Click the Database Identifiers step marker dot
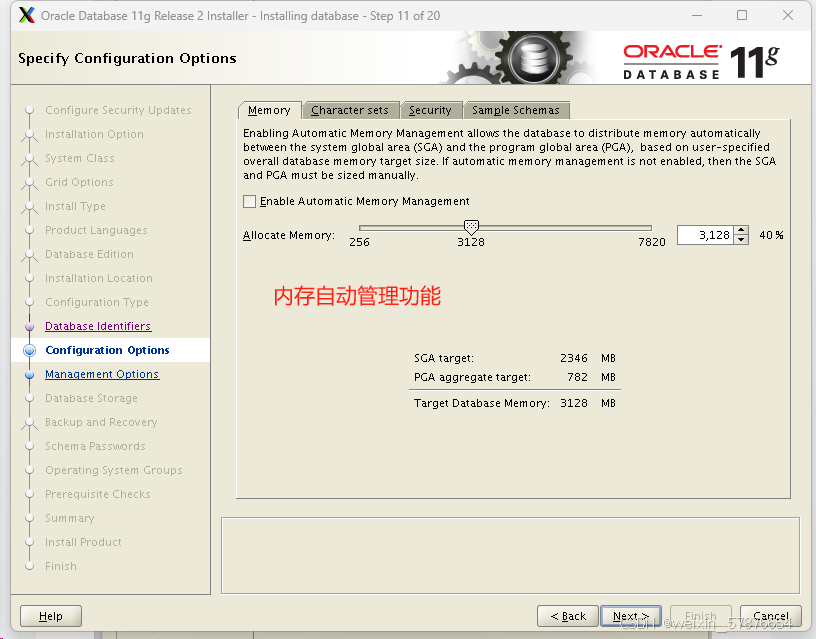This screenshot has height=639, width=816. 30,326
